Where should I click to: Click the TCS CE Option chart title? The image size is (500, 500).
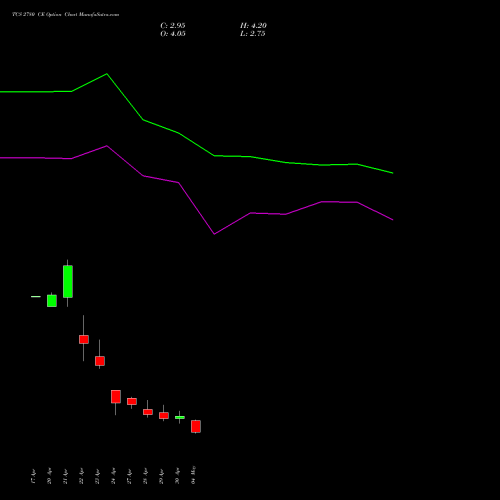[x=66, y=14]
